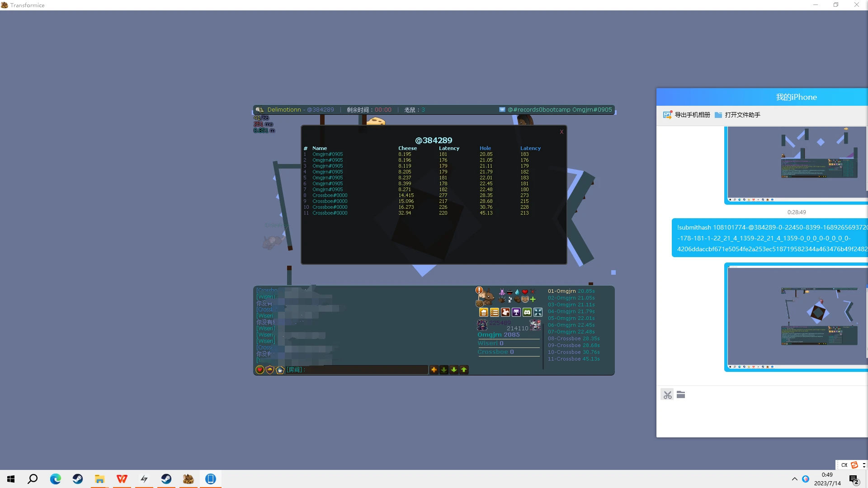Click the green plus emote icon
868x488 pixels.
533,299
